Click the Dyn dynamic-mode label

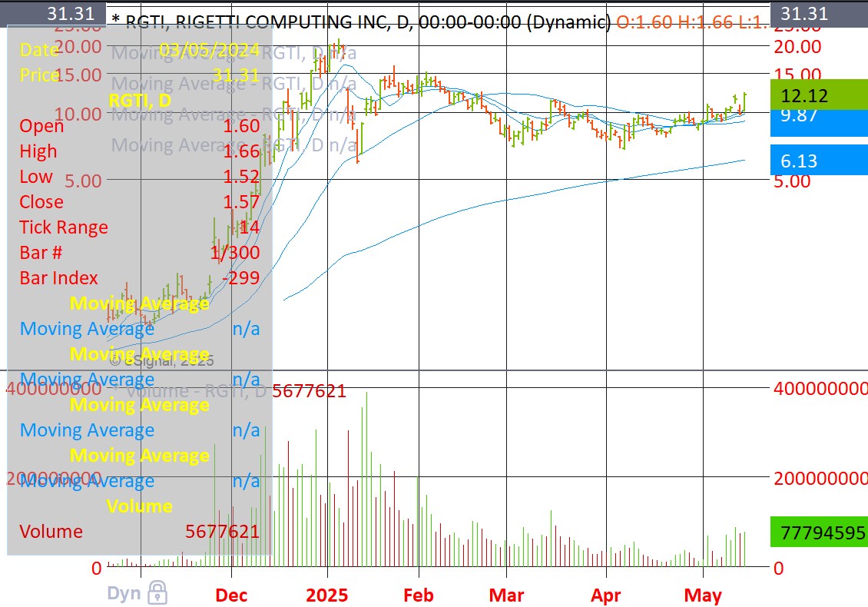124,593
